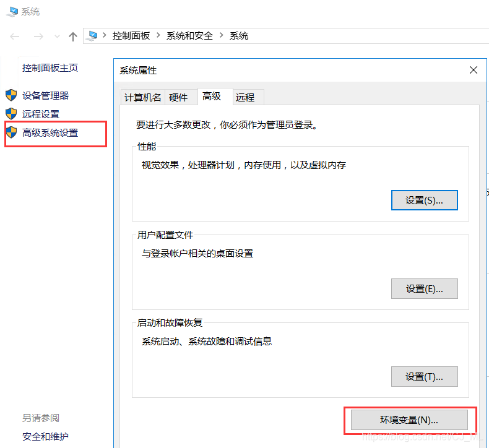This screenshot has height=448, width=489.
Task: Go up one folder level with the up arrow
Action: tap(72, 37)
